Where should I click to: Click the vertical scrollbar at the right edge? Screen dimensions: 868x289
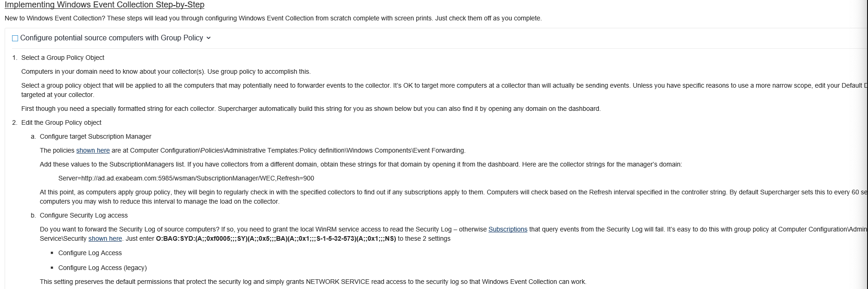pos(866,144)
